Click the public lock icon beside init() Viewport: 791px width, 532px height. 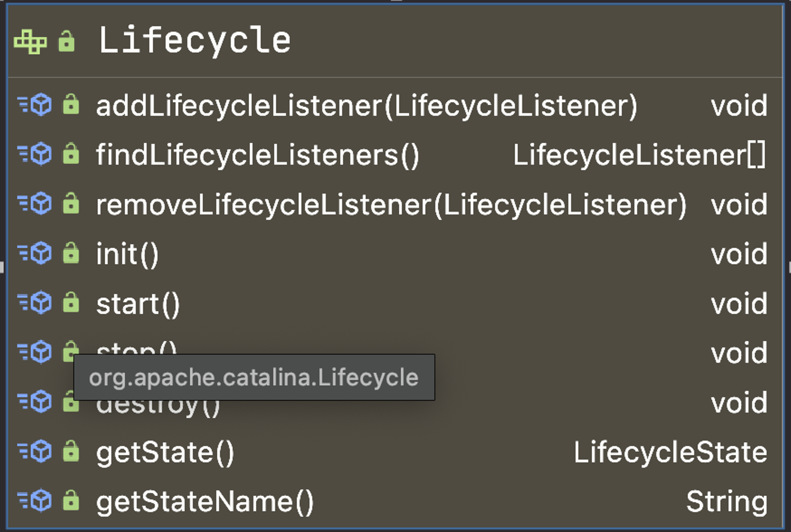click(71, 253)
